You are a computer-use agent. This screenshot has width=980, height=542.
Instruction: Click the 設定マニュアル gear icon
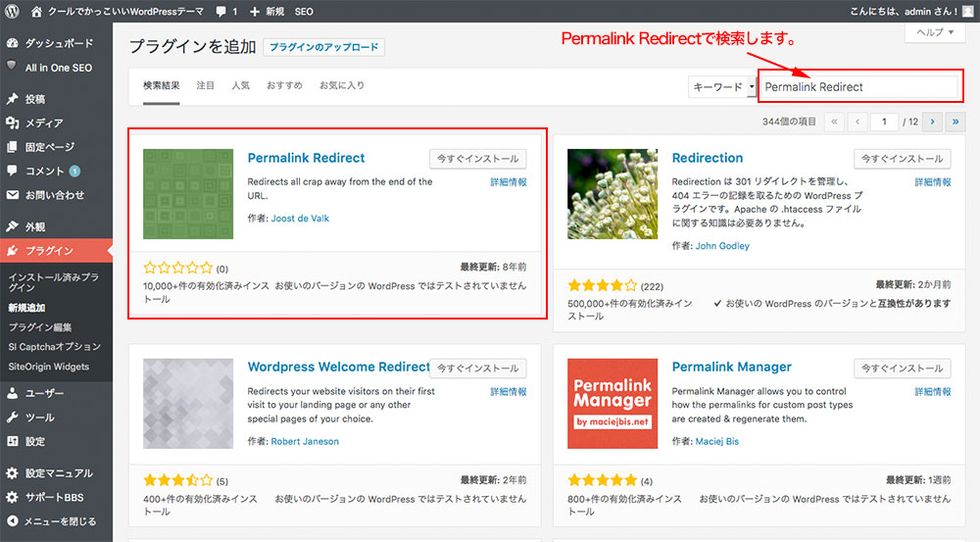click(13, 473)
